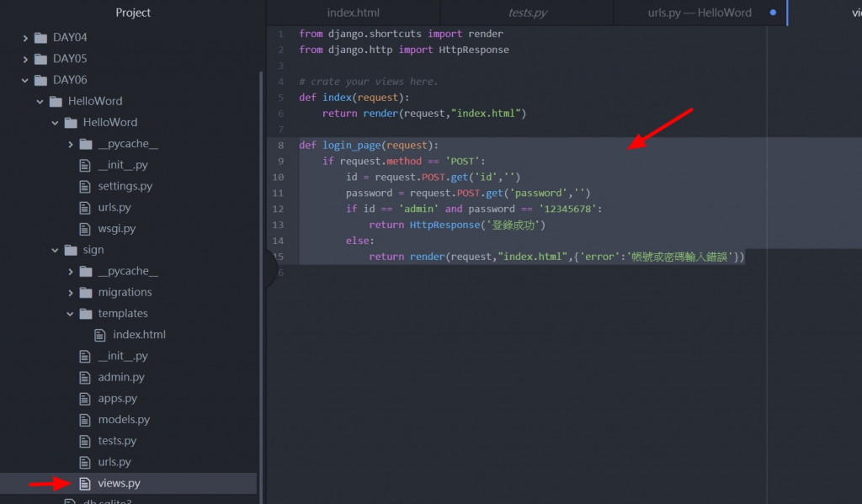This screenshot has height=504, width=862.
Task: Click the templates folder icon
Action: (x=86, y=314)
